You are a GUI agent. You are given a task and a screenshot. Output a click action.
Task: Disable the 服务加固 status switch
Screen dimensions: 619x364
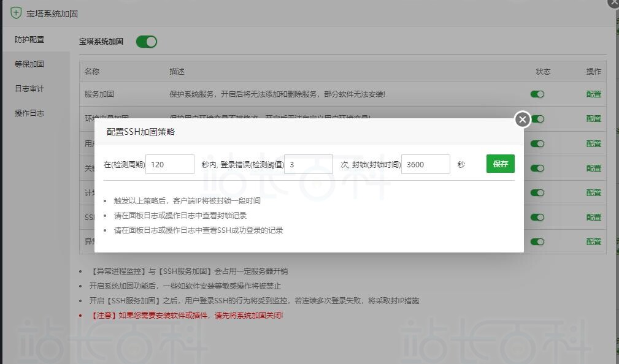(537, 94)
